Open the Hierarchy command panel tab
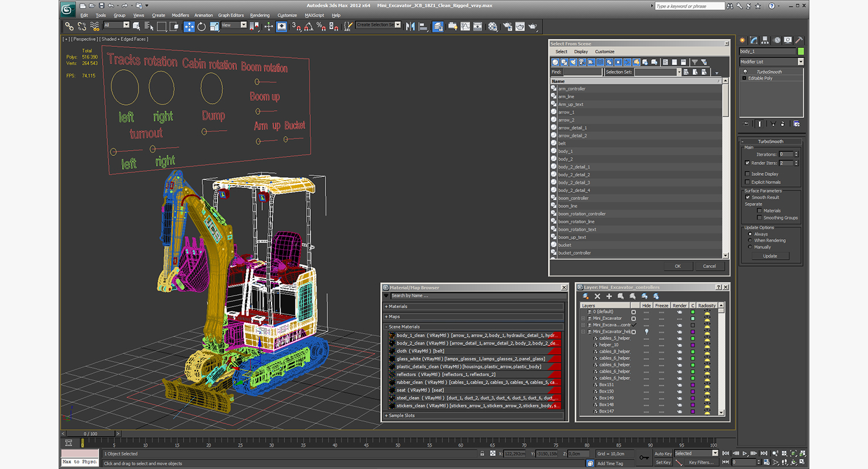 coord(766,40)
